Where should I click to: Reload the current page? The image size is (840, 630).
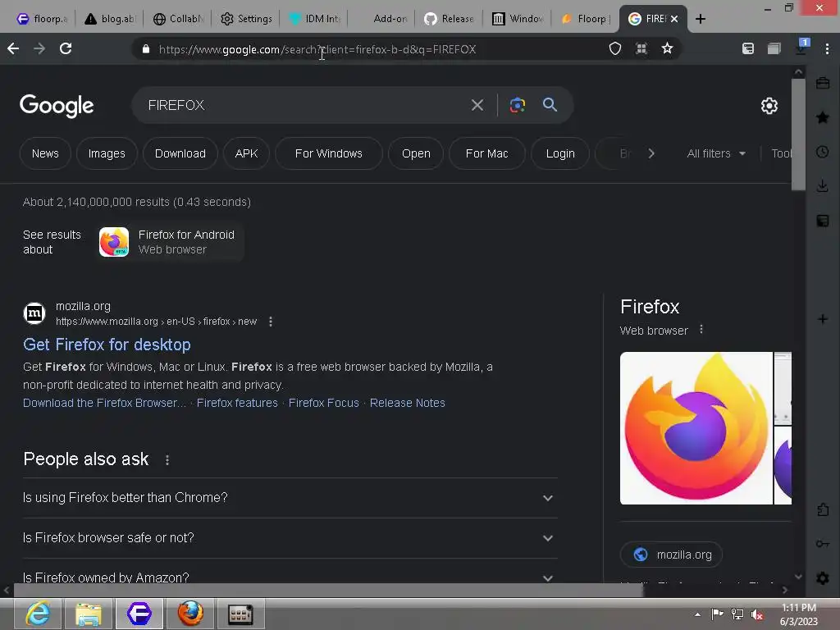(x=66, y=48)
